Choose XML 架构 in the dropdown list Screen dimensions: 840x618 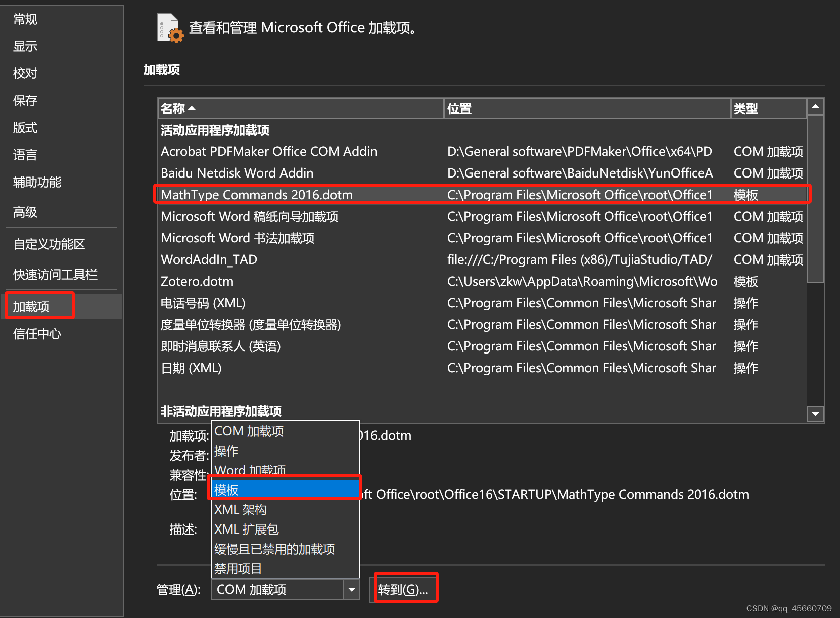[x=286, y=509]
